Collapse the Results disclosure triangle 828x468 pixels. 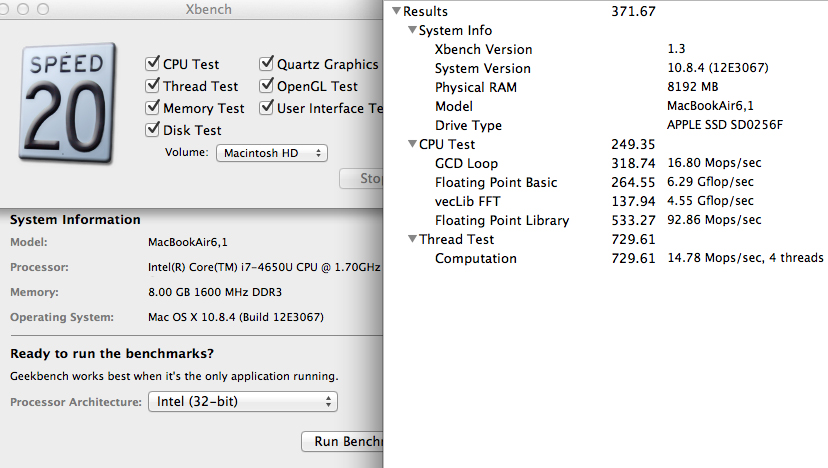[x=397, y=11]
